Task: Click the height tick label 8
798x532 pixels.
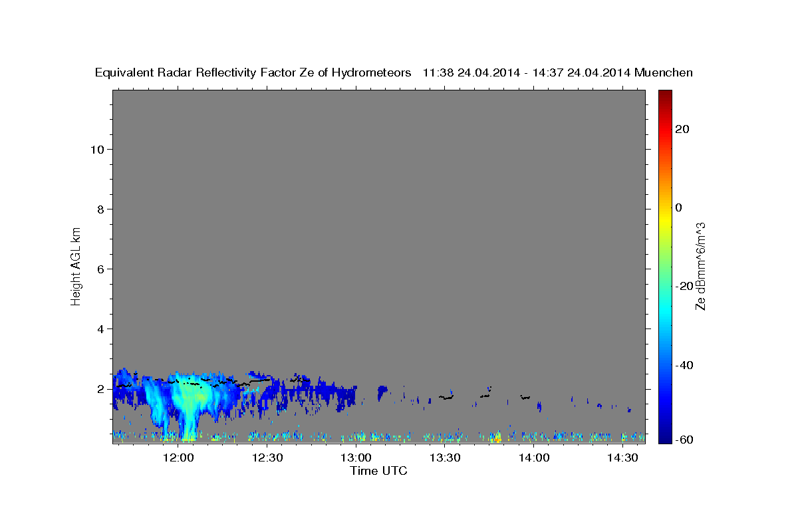Action: tap(102, 209)
